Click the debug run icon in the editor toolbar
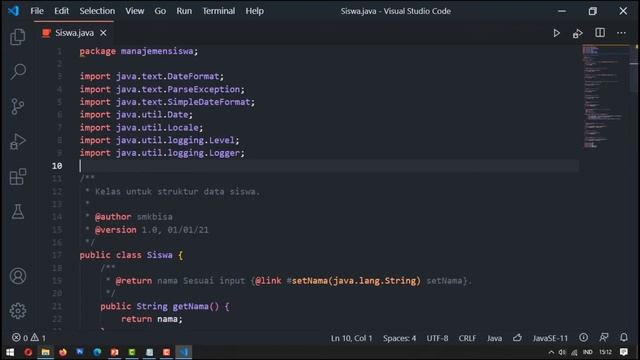640x360 pixels. pos(578,33)
